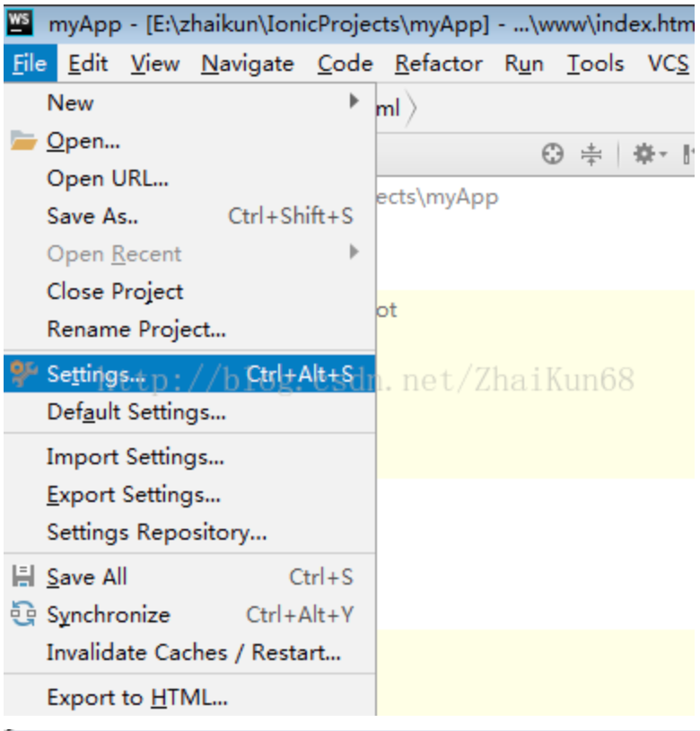Click the folder icon beside Open...
This screenshot has height=731, width=700.
(x=23, y=141)
